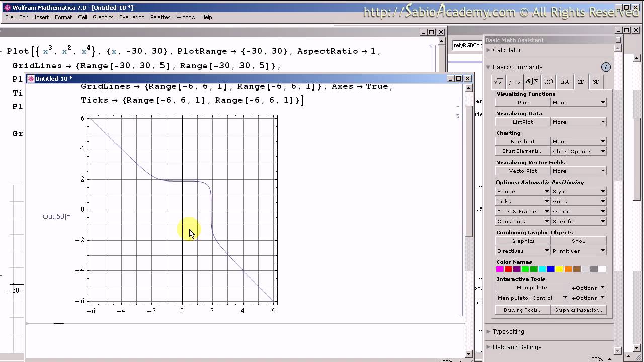Open the Style options dropdown
The height and width of the screenshot is (362, 644).
point(579,191)
